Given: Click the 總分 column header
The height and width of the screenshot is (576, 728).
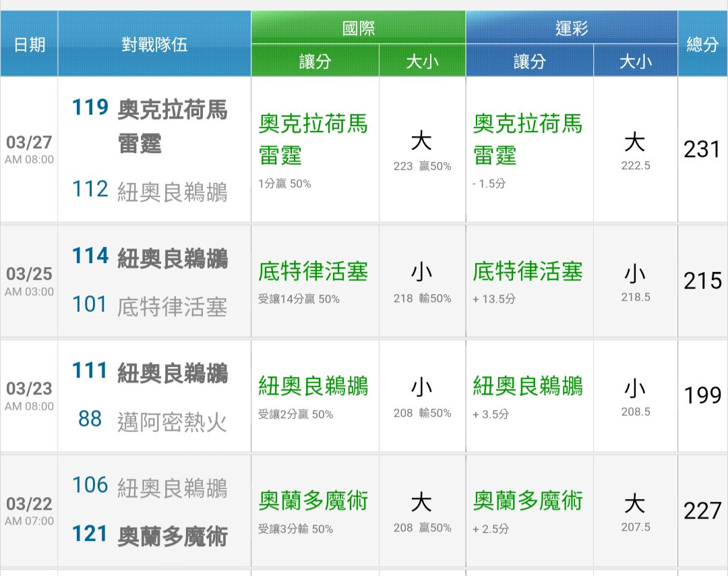Looking at the screenshot, I should click(x=702, y=45).
